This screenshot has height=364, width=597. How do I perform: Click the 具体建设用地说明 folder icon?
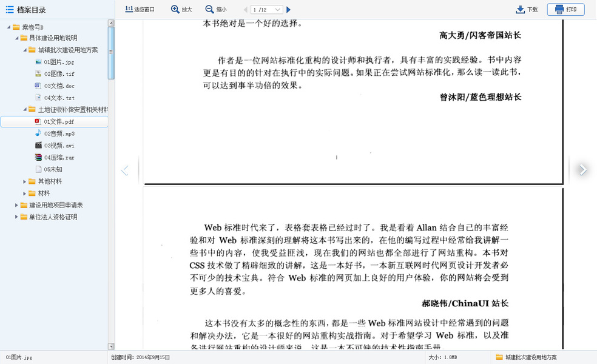pyautogui.click(x=24, y=38)
